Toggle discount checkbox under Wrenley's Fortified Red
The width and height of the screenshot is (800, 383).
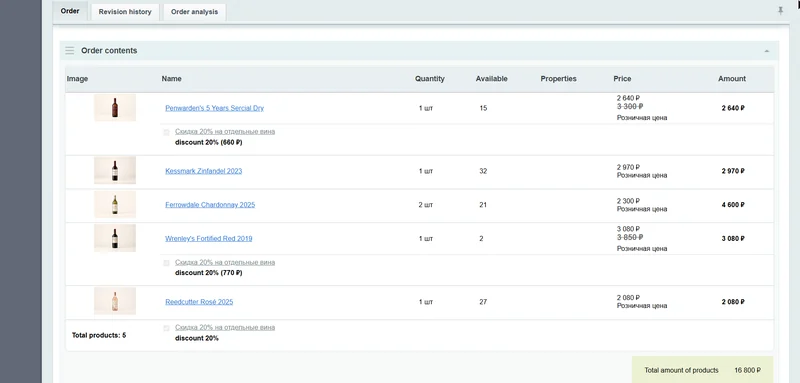tap(166, 263)
